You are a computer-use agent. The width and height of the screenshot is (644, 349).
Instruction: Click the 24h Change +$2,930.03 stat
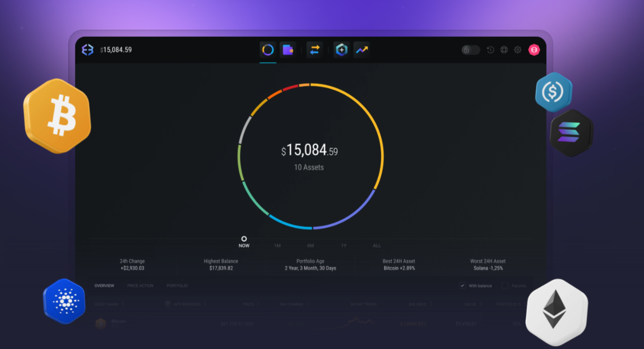tap(132, 265)
